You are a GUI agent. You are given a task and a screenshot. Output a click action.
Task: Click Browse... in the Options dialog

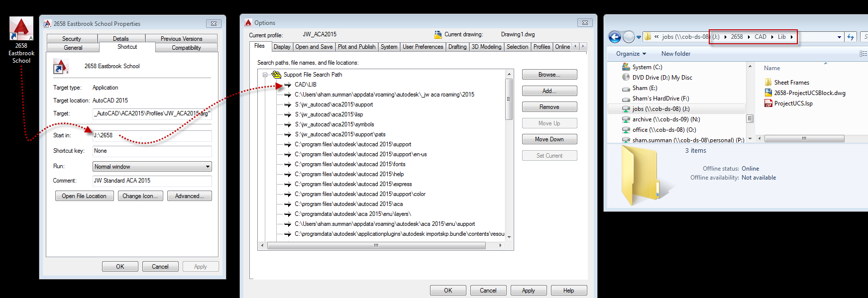pos(549,75)
